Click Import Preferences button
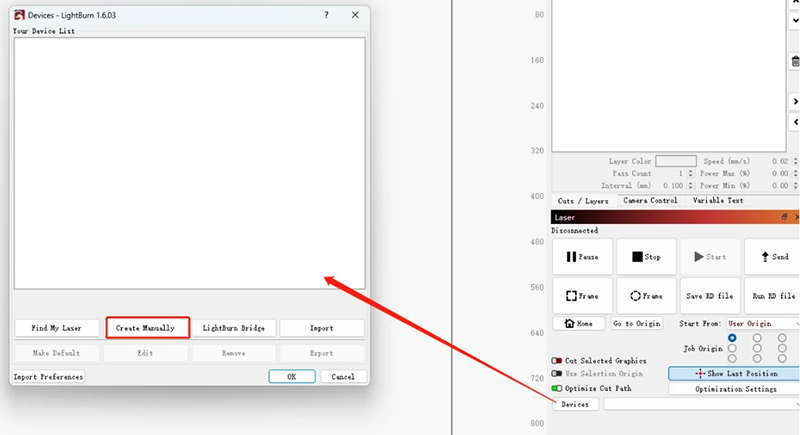This screenshot has width=800, height=435. tap(48, 377)
